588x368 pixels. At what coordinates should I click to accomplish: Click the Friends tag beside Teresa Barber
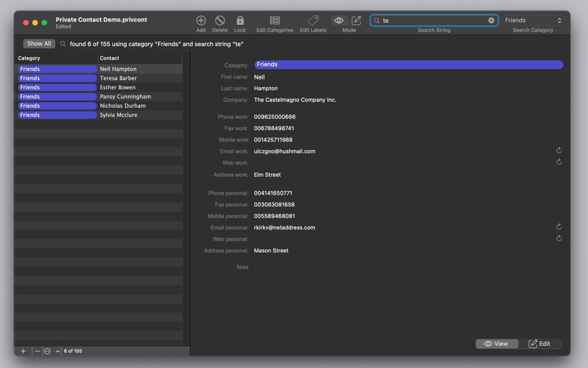tap(58, 78)
